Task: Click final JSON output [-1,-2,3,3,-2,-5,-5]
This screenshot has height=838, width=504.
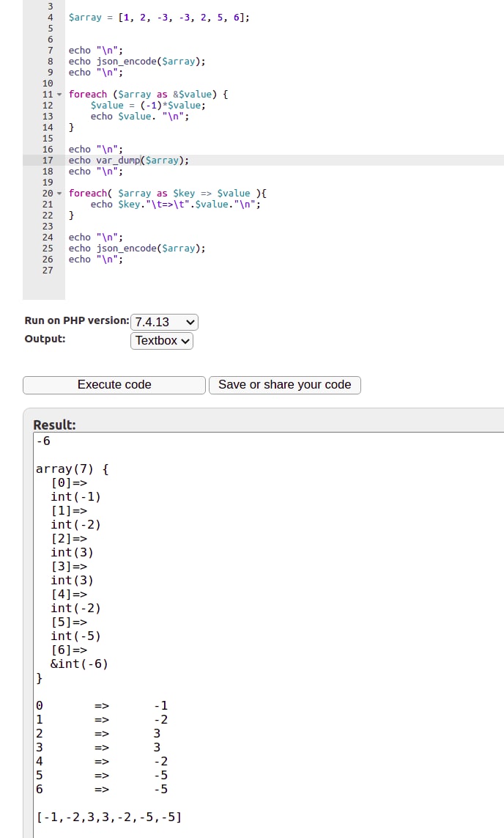Action: [x=109, y=817]
